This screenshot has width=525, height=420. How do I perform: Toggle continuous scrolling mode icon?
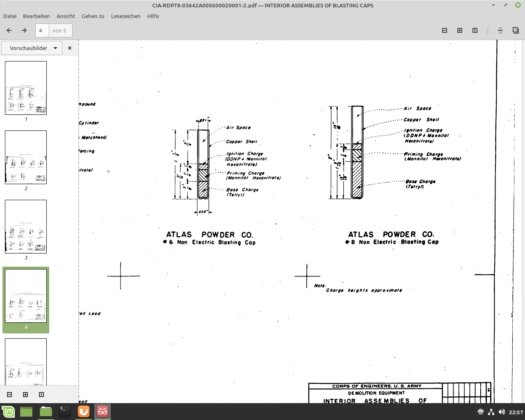(500, 30)
